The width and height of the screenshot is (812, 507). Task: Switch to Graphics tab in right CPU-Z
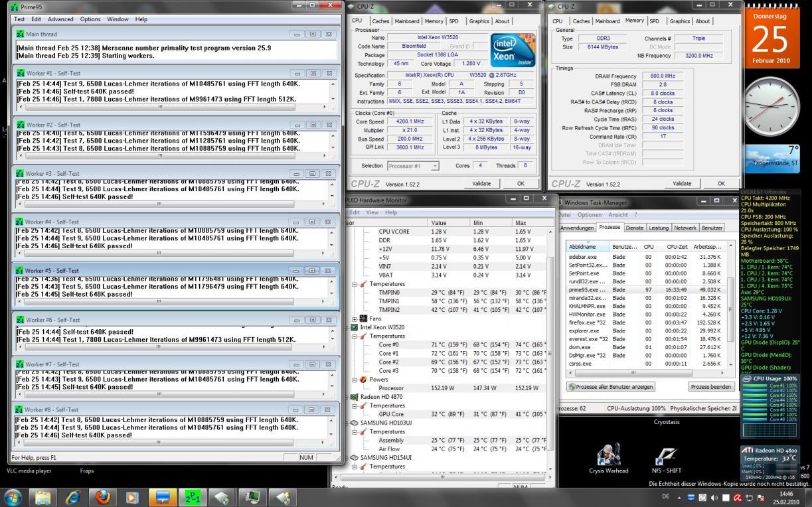click(x=679, y=21)
